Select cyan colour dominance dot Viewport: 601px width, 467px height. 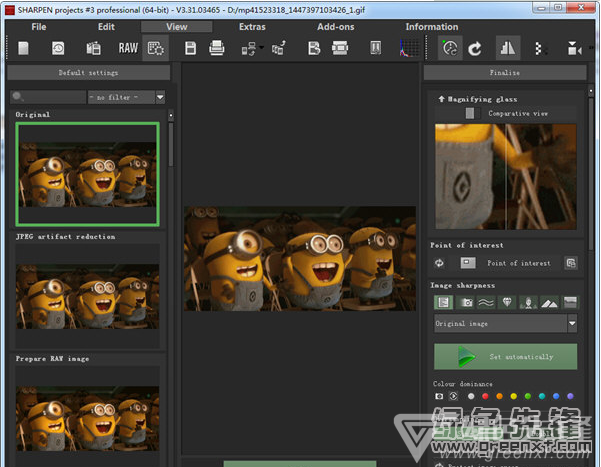[542, 396]
